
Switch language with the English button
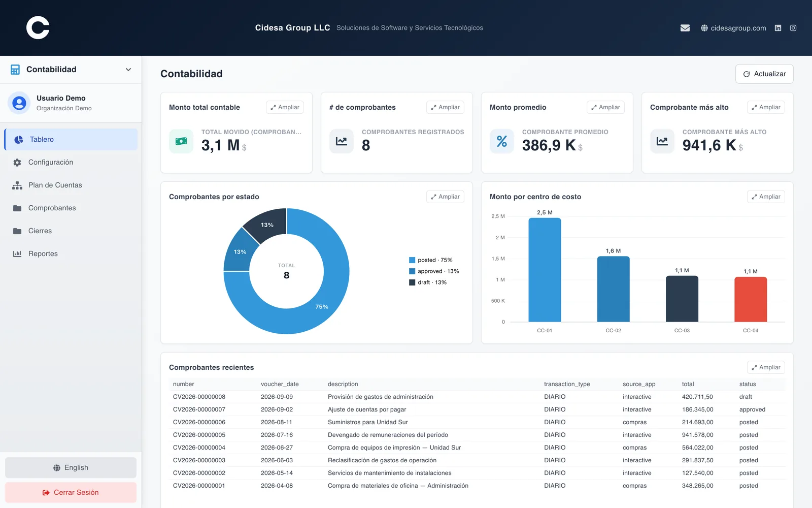[x=71, y=468]
